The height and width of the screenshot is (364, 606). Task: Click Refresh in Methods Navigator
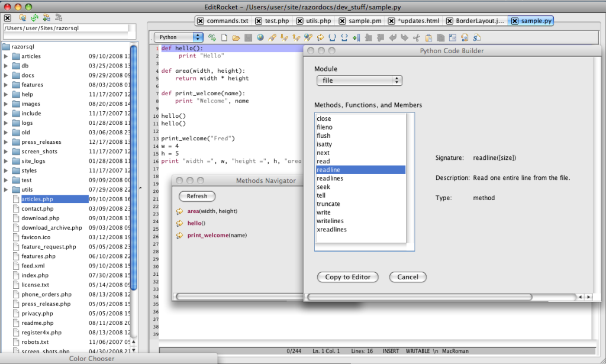point(197,197)
